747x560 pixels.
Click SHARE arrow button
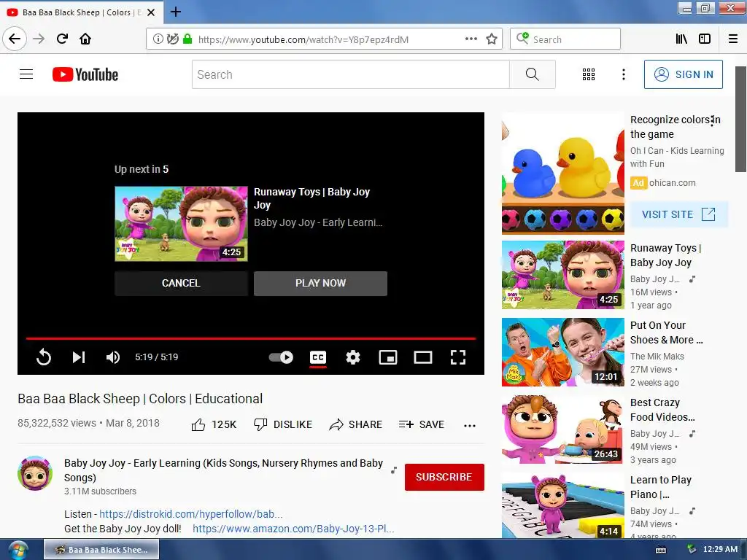coord(355,424)
